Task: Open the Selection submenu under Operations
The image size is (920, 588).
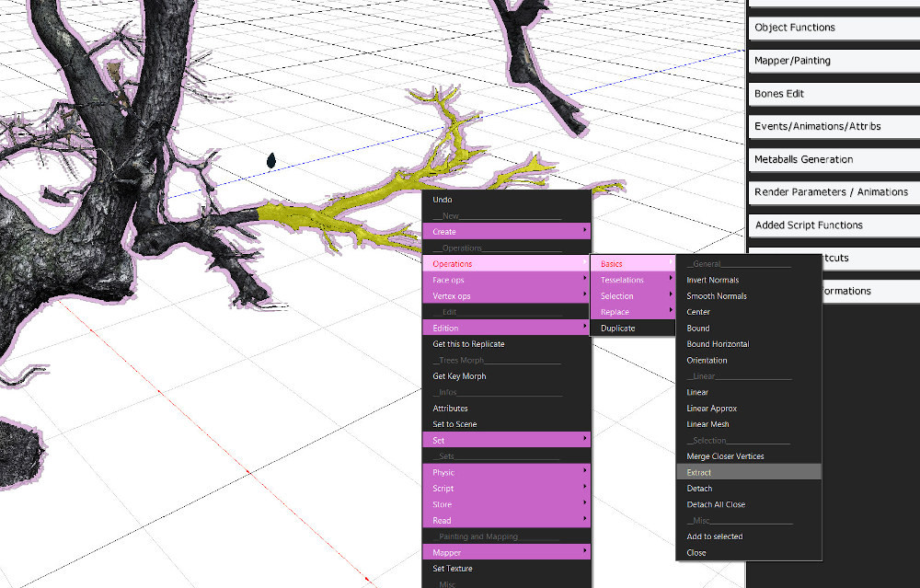Action: click(x=633, y=295)
